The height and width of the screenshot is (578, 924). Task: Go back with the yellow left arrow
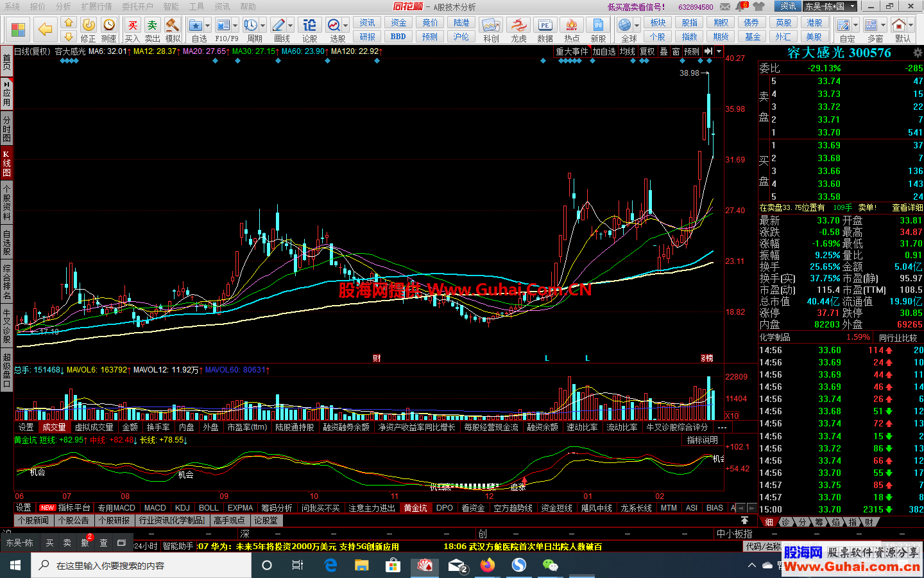click(45, 30)
